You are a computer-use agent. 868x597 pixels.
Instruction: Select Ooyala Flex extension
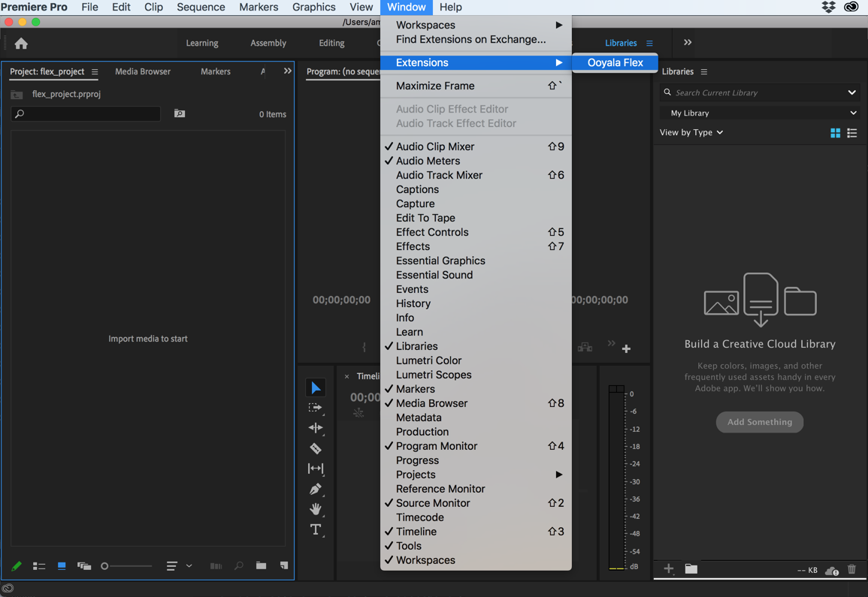coord(615,62)
